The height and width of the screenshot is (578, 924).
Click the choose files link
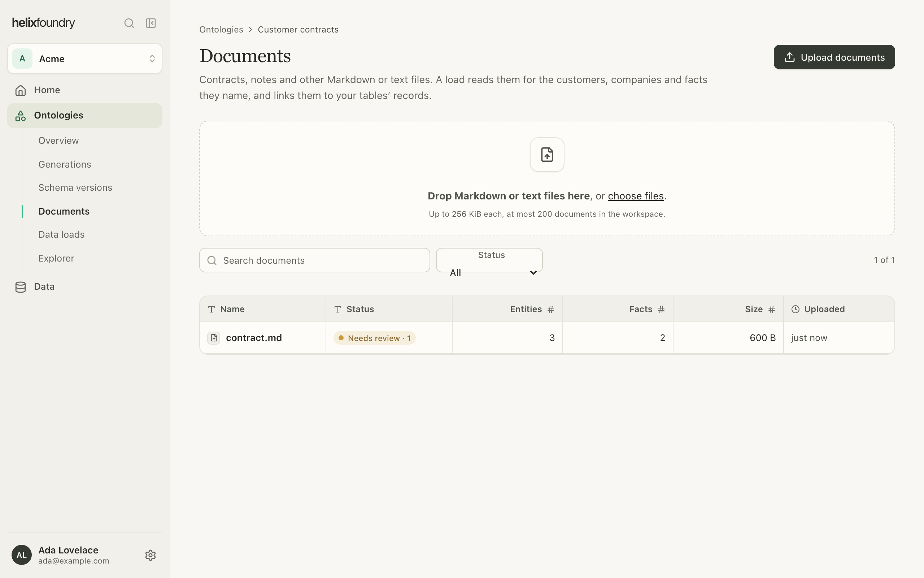pyautogui.click(x=635, y=196)
